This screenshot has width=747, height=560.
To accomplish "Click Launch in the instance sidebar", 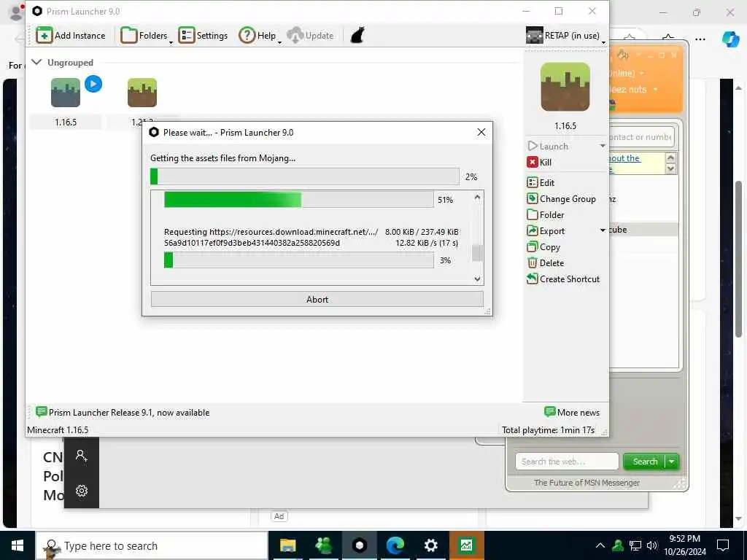I will click(548, 146).
